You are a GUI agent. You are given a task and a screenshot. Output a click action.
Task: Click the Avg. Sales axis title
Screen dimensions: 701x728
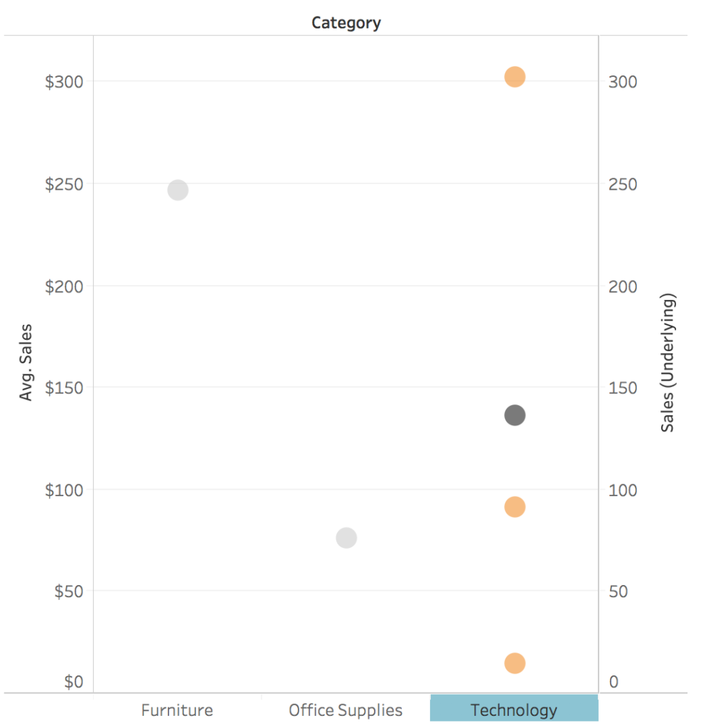[26, 362]
